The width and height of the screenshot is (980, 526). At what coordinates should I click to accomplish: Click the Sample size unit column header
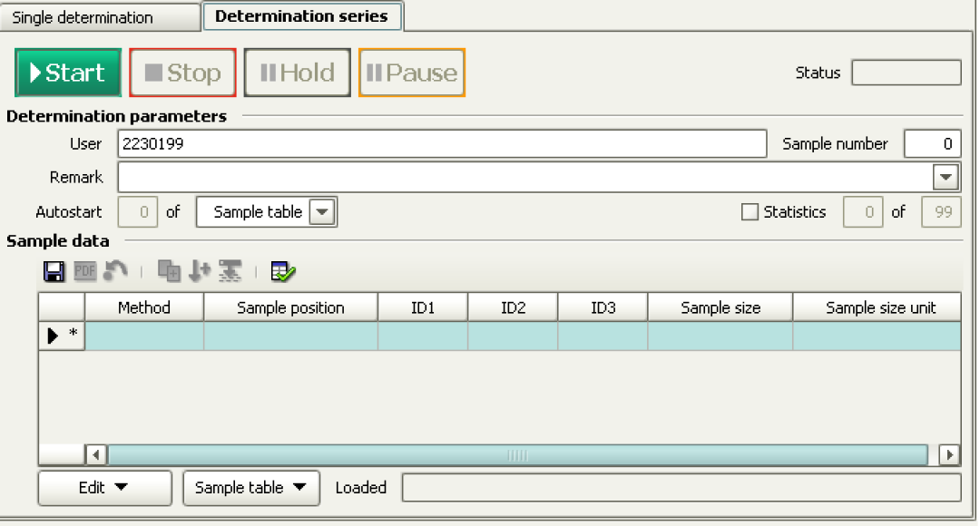pyautogui.click(x=877, y=307)
